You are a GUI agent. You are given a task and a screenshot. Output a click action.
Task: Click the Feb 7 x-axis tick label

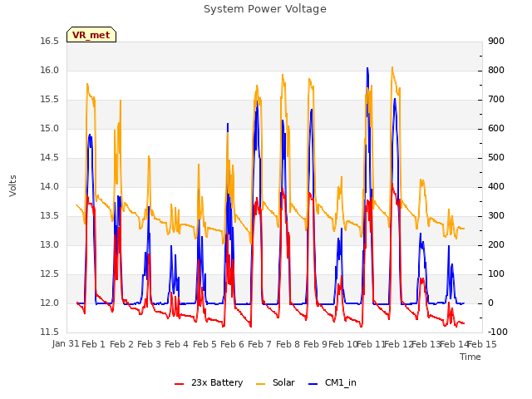[259, 344]
